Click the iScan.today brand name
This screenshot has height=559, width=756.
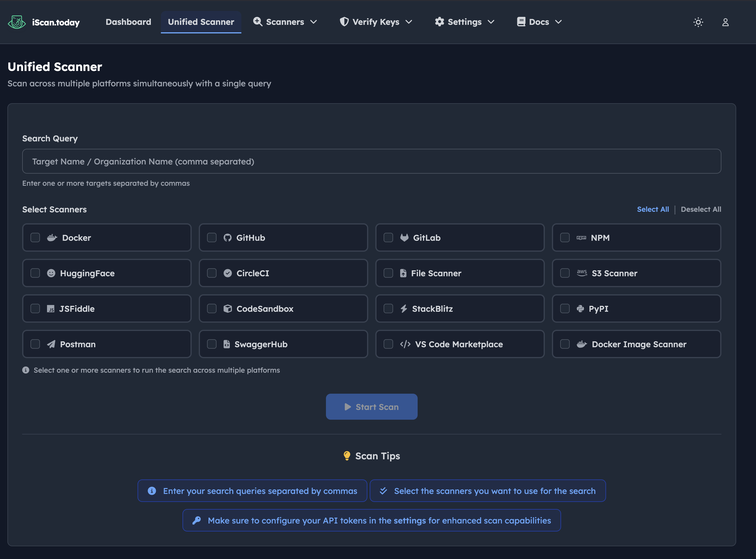point(56,23)
